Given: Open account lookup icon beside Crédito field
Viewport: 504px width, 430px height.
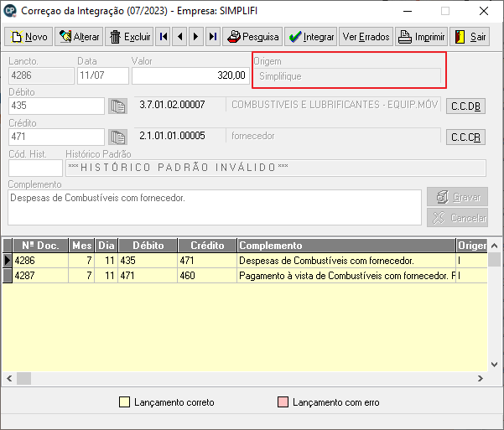Looking at the screenshot, I should (117, 137).
